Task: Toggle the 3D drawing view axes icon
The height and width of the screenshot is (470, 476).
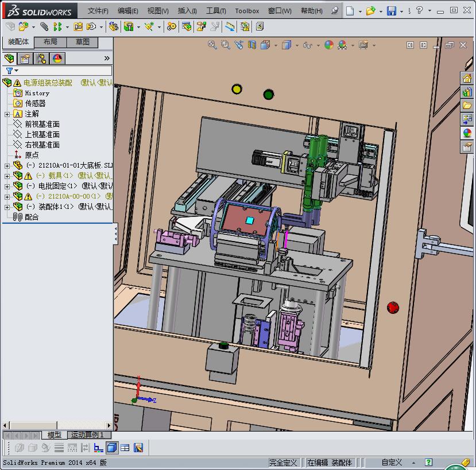Action: [98, 448]
